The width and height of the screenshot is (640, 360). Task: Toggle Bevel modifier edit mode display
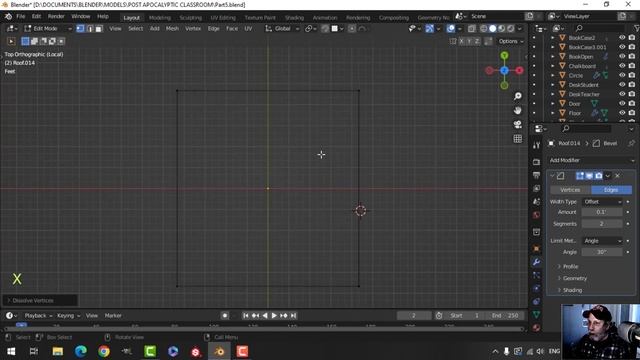pos(580,176)
